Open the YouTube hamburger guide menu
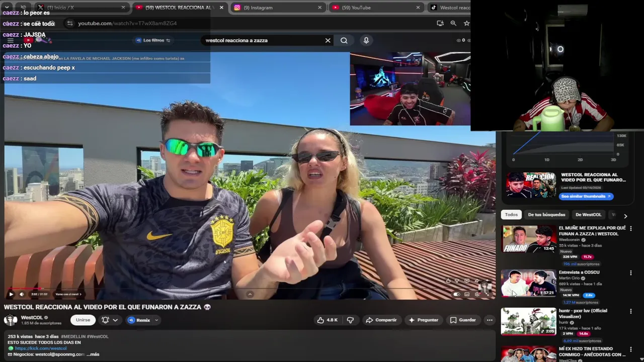This screenshot has height=362, width=644. (x=10, y=40)
